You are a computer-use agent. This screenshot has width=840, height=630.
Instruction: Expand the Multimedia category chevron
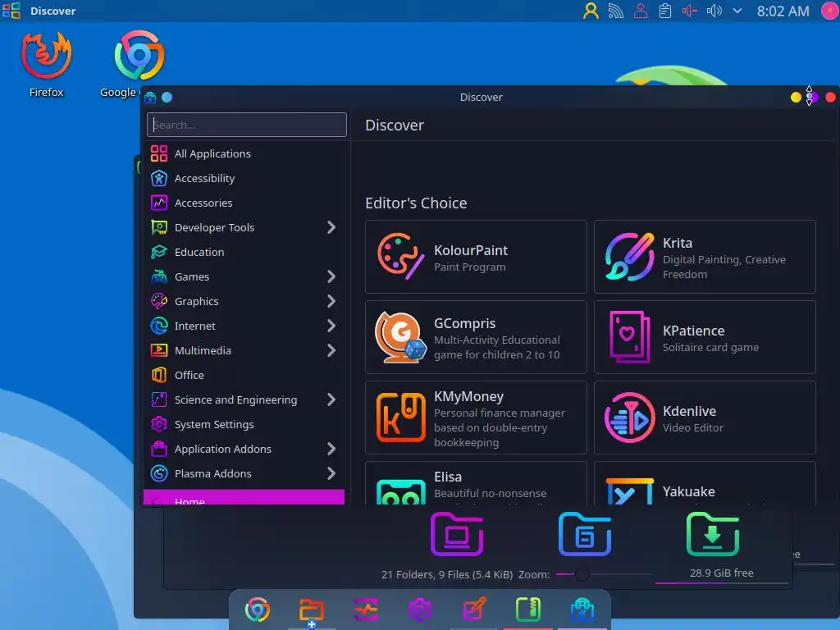tap(331, 350)
